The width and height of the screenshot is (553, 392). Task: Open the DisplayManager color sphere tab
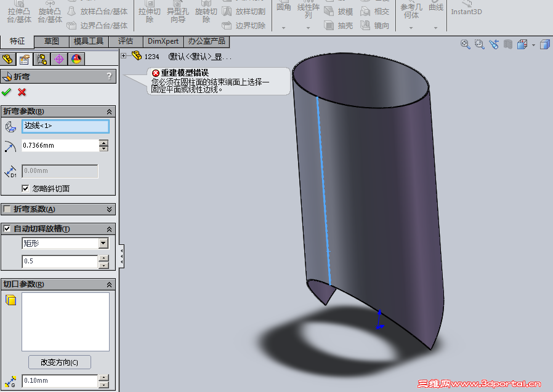(x=76, y=59)
